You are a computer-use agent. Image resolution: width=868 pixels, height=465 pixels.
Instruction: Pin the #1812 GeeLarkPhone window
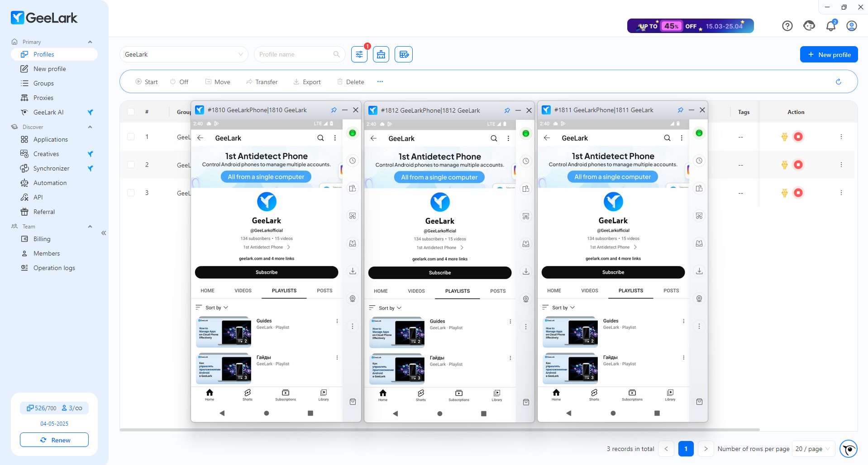pyautogui.click(x=507, y=110)
